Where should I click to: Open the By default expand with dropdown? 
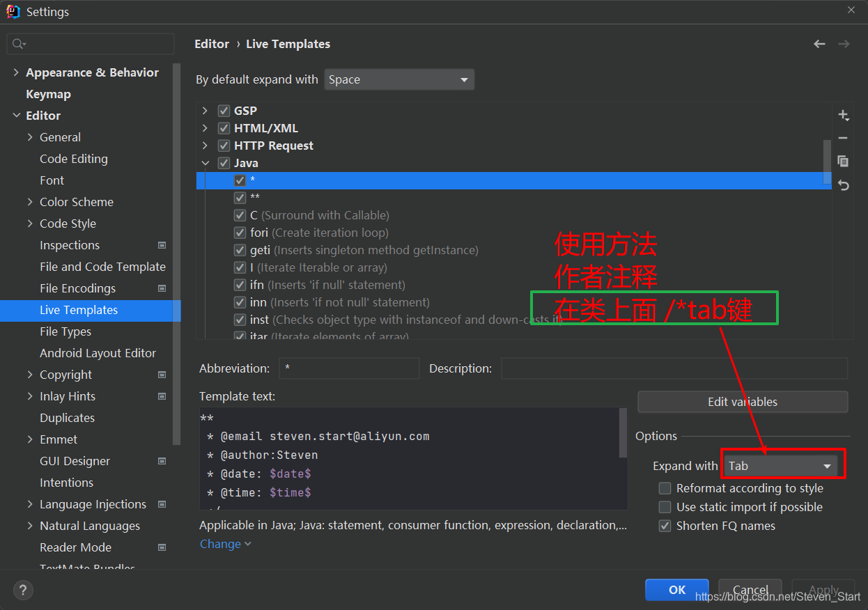click(x=399, y=79)
